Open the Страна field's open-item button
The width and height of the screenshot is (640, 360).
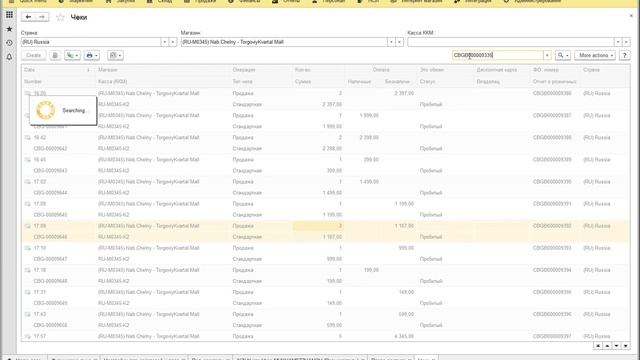tap(173, 42)
